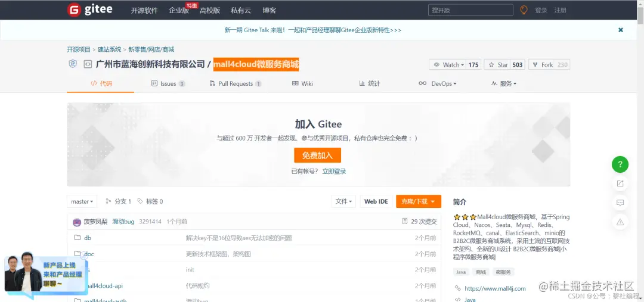Viewport: 644px width, 302px height.
Task: Click the 菠萝凤梨 committer avatar
Action: pos(77,222)
